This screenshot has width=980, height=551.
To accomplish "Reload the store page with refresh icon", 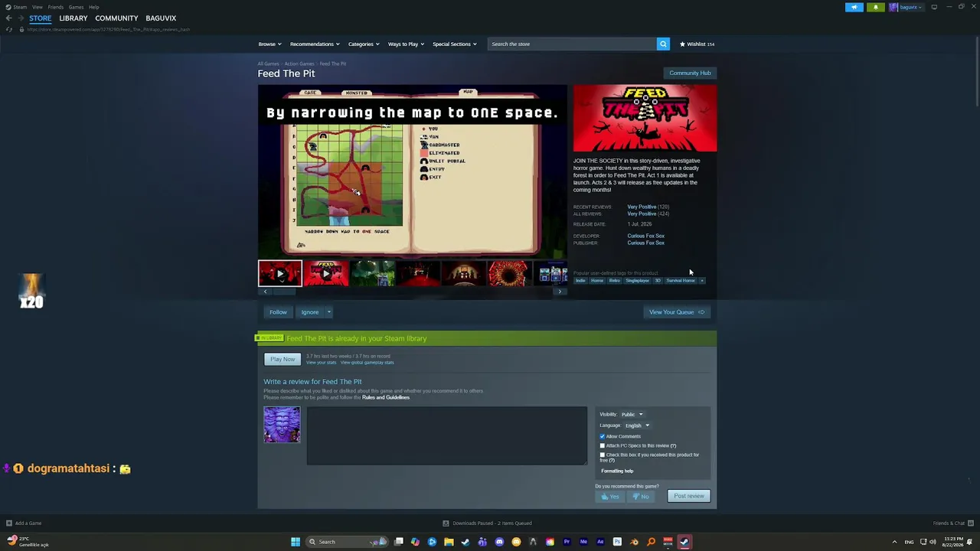I will [9, 29].
